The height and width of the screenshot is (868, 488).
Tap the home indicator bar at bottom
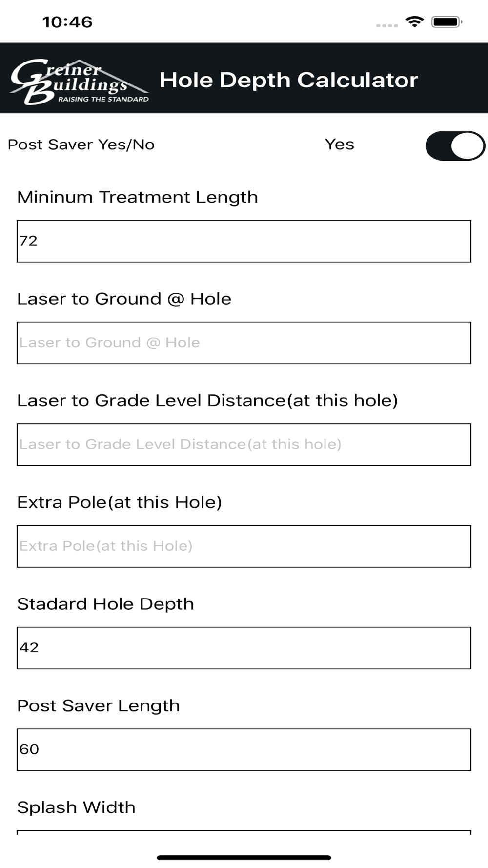click(244, 858)
